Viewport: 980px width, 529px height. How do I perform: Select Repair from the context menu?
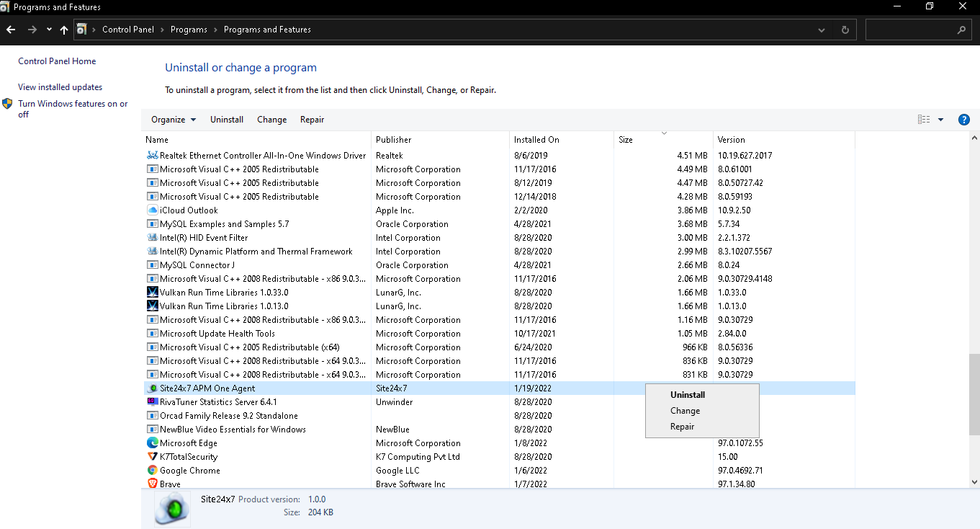tap(682, 426)
